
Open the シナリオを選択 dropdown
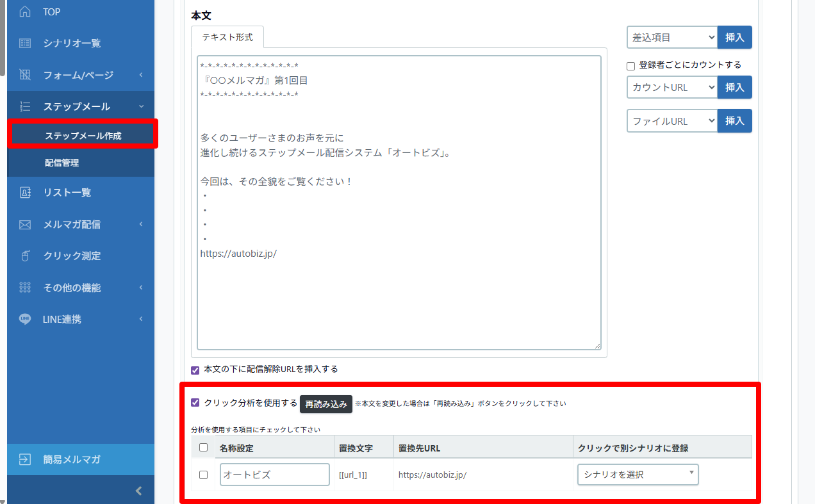[x=638, y=475]
